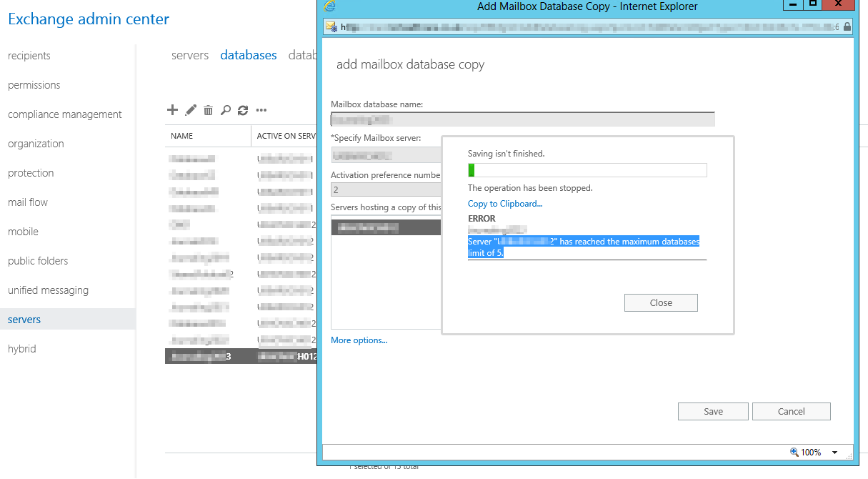Open the hybrid section
868x479 pixels.
pos(22,349)
